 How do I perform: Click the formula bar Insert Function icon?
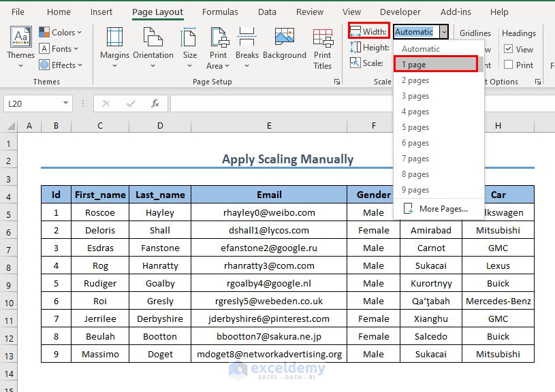point(155,103)
